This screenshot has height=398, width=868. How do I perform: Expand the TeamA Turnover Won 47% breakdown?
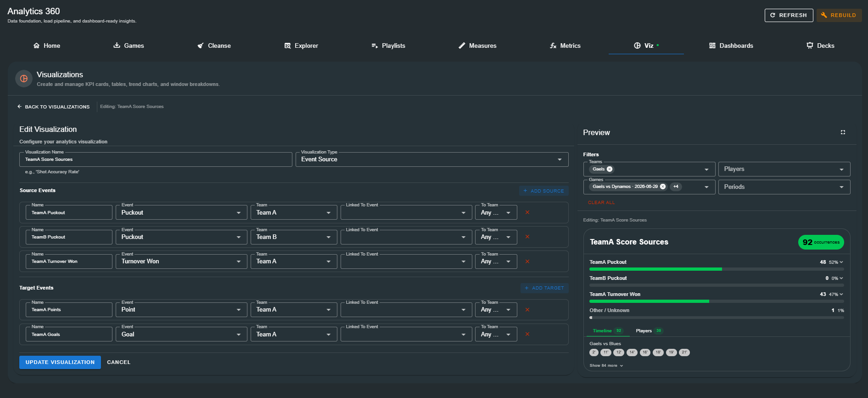(841, 295)
